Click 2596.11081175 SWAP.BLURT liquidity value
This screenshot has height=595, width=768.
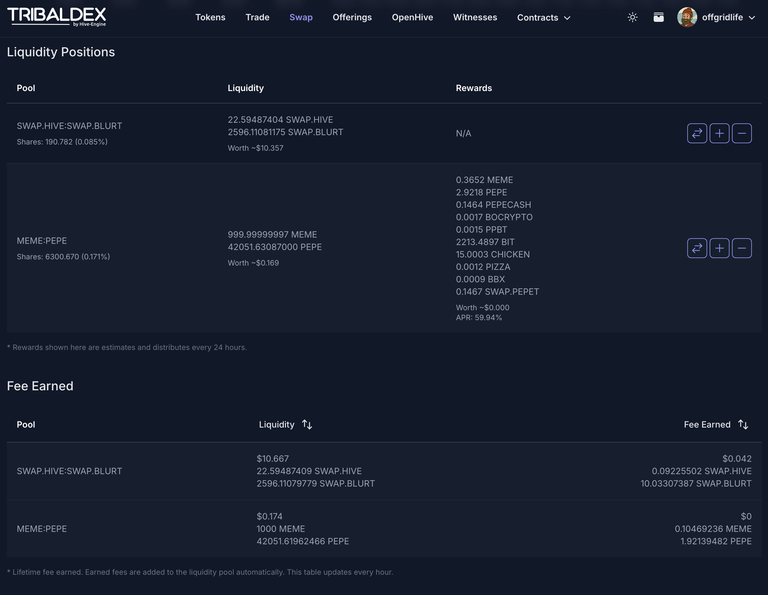pos(285,132)
